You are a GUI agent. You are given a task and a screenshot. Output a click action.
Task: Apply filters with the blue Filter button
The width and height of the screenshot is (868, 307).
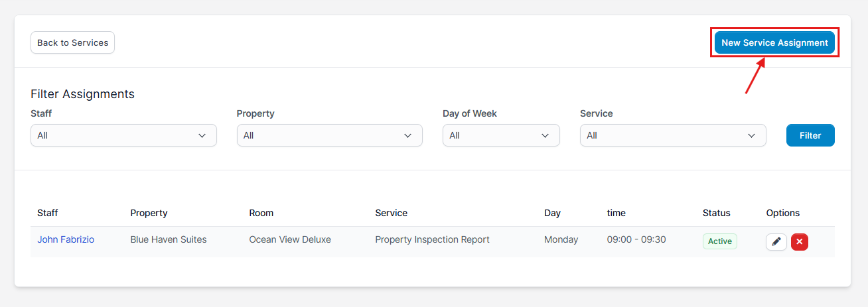click(x=810, y=135)
